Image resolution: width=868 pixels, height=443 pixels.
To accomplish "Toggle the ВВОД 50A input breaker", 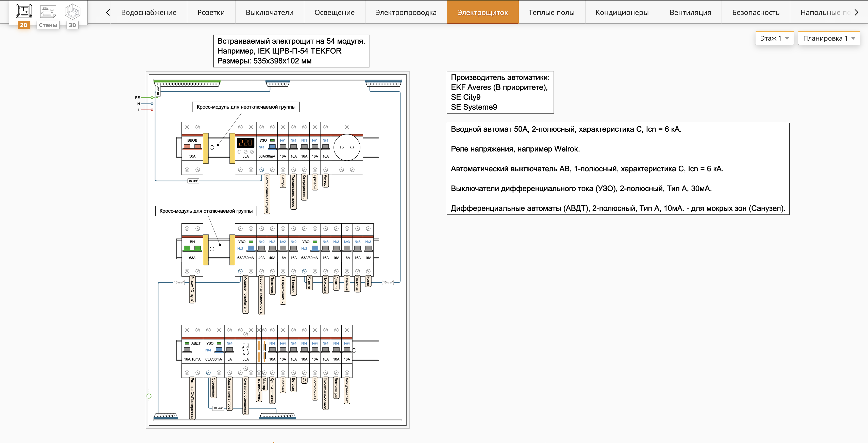I will click(192, 147).
